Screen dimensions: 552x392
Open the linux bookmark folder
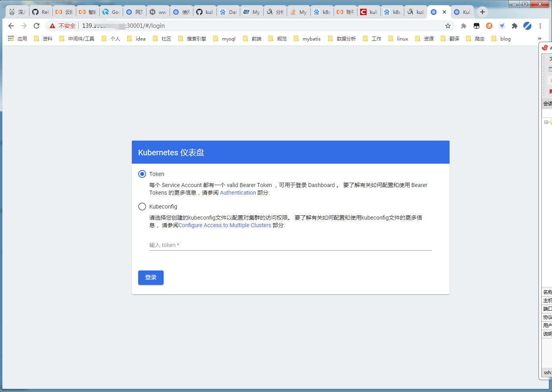tap(398, 39)
